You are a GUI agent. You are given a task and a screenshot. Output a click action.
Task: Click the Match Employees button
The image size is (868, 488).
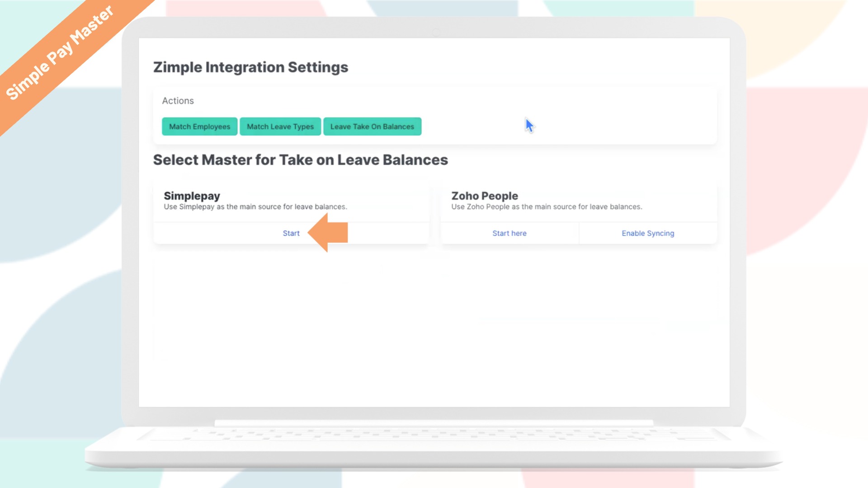point(199,127)
